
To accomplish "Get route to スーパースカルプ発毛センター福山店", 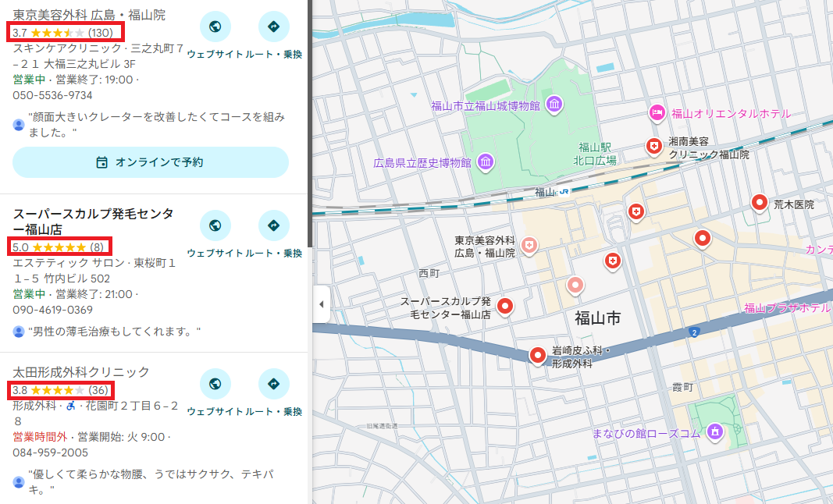I will pos(273,225).
